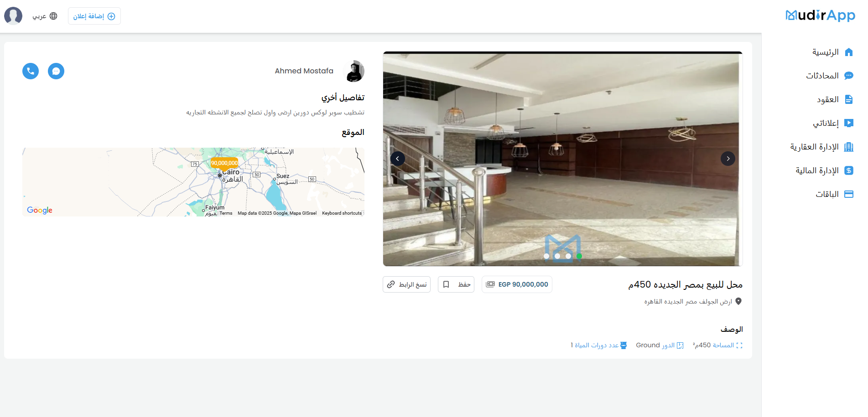Image resolution: width=868 pixels, height=417 pixels.
Task: Select the green carousel dot
Action: 579,256
